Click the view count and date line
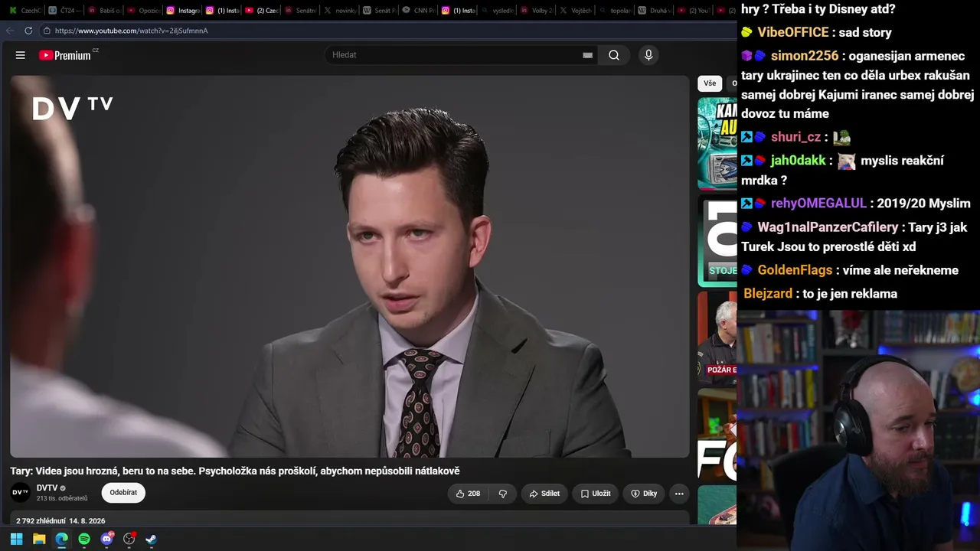Image resolution: width=980 pixels, height=551 pixels. click(x=60, y=520)
